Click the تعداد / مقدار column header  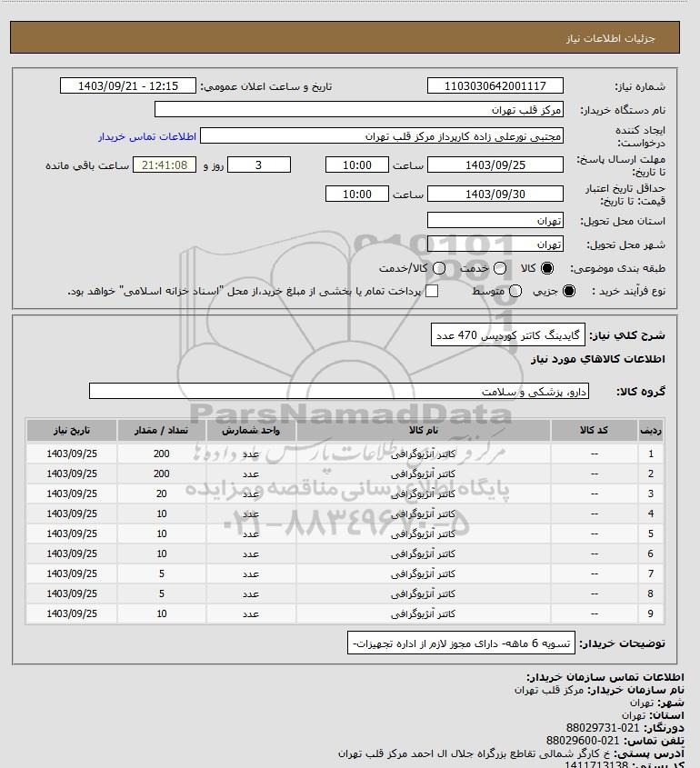point(162,430)
